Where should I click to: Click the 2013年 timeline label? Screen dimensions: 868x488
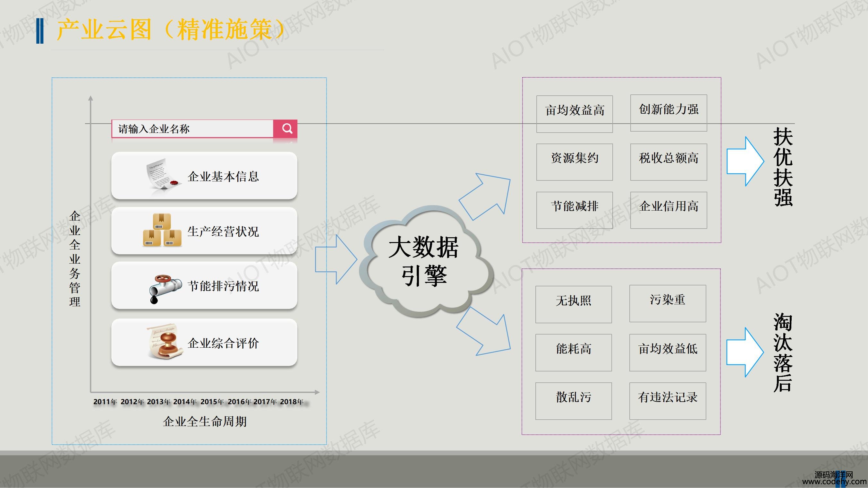click(x=159, y=402)
